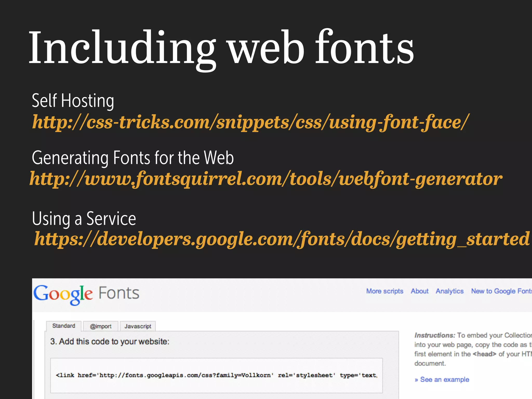Open the More scripts link
Viewport: 532px width, 399px height.
[x=385, y=291]
